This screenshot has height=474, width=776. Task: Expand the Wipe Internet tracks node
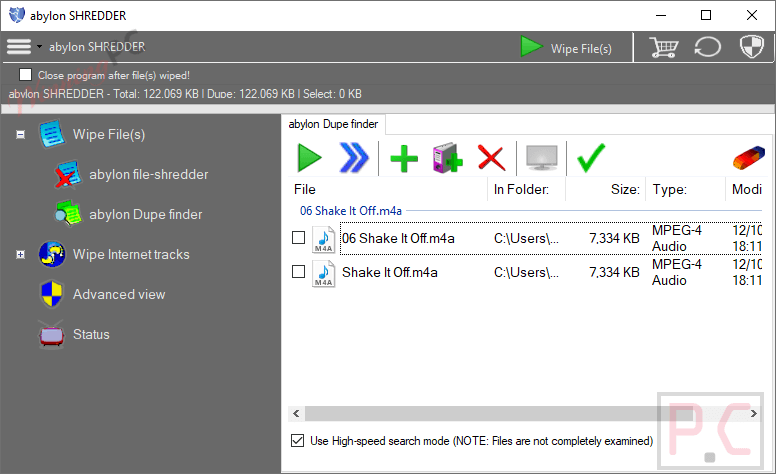click(20, 254)
